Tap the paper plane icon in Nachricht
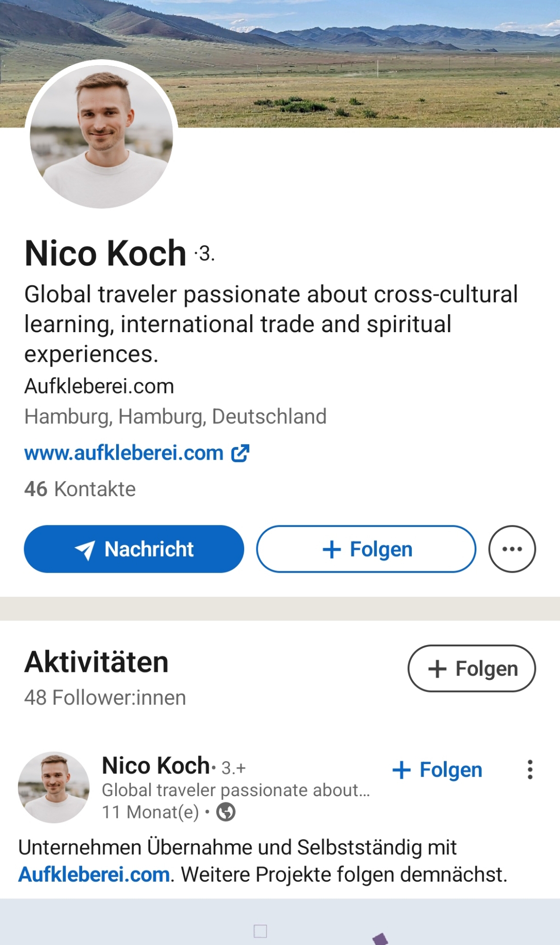560x945 pixels. coord(85,550)
